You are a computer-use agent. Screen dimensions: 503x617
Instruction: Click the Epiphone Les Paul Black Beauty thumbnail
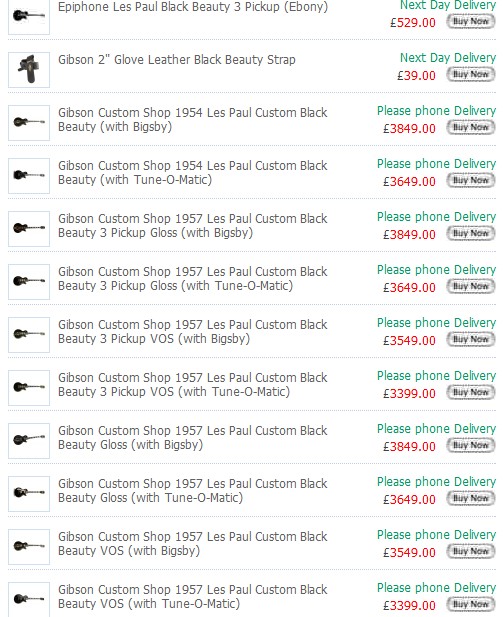tap(29, 17)
